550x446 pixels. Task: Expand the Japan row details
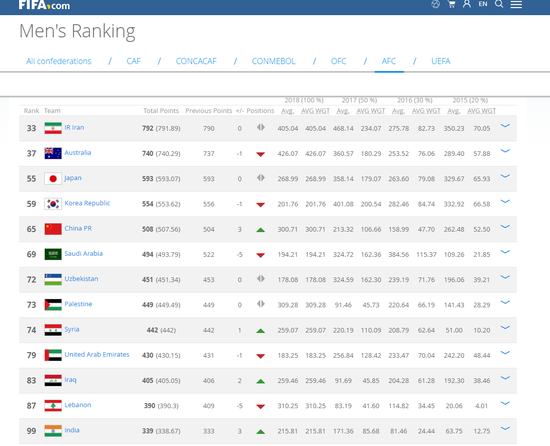click(505, 176)
